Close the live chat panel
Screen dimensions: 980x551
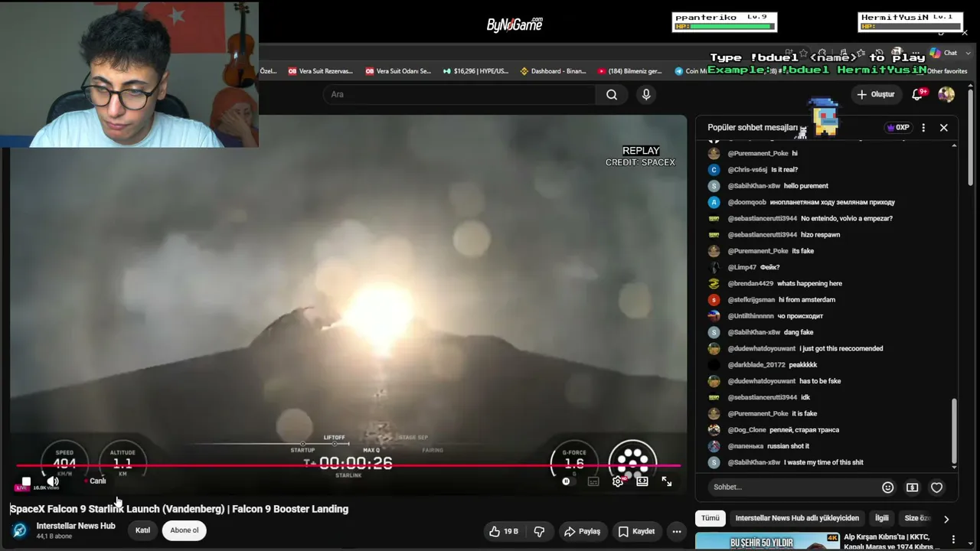[943, 128]
